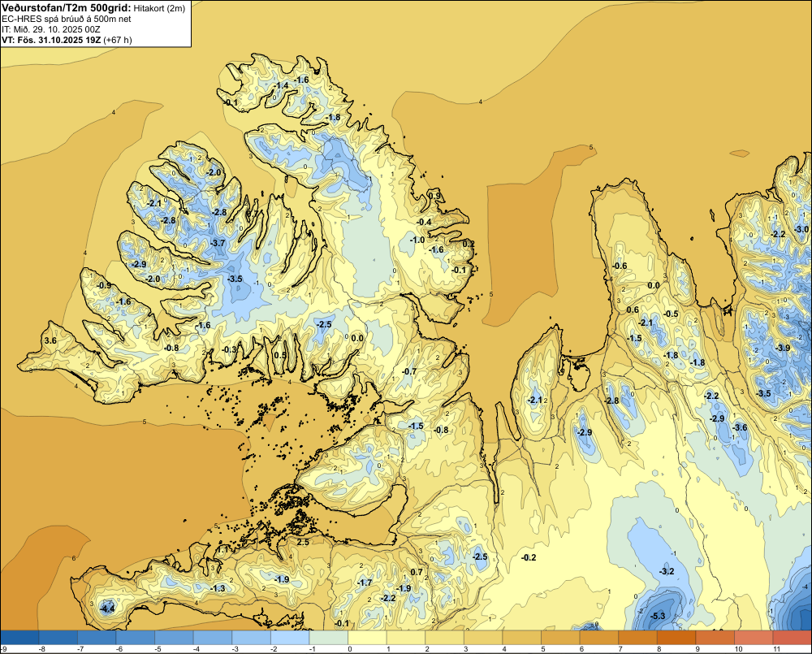This screenshot has width=812, height=654.
Task: Click the -3.7 temperature value
Action: [x=218, y=243]
